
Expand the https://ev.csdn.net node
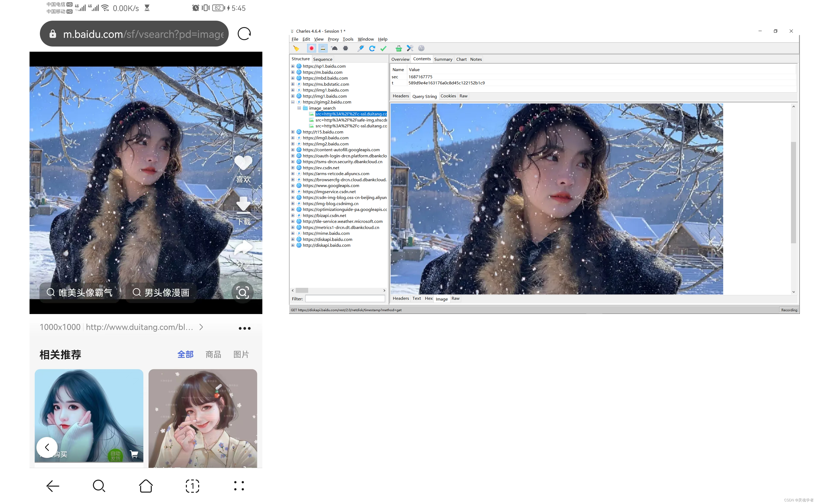point(293,168)
